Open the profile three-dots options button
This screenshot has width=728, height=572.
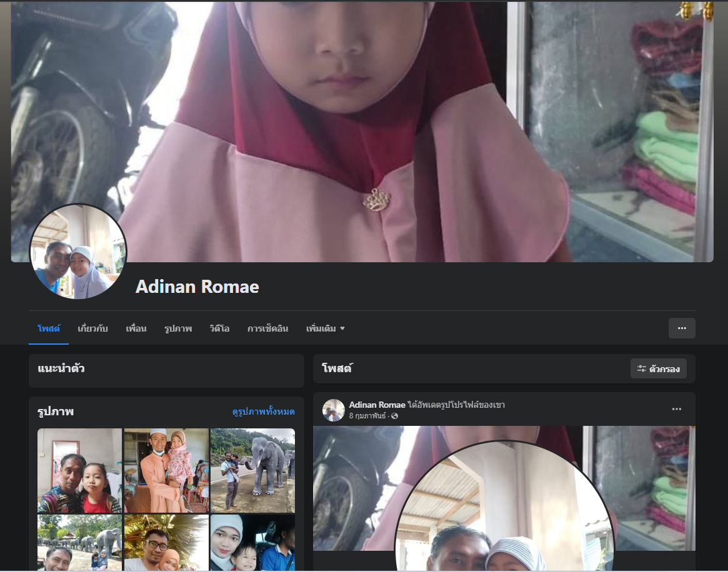pyautogui.click(x=682, y=328)
